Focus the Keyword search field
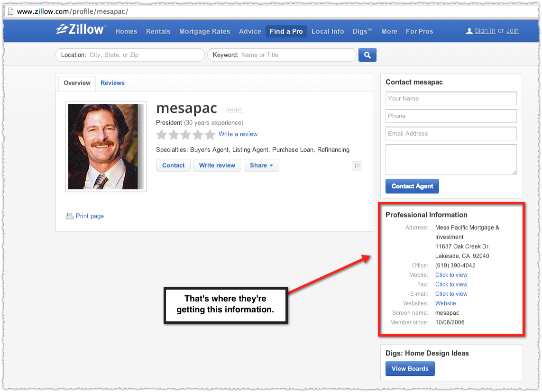The width and height of the screenshot is (542, 392). pos(282,55)
